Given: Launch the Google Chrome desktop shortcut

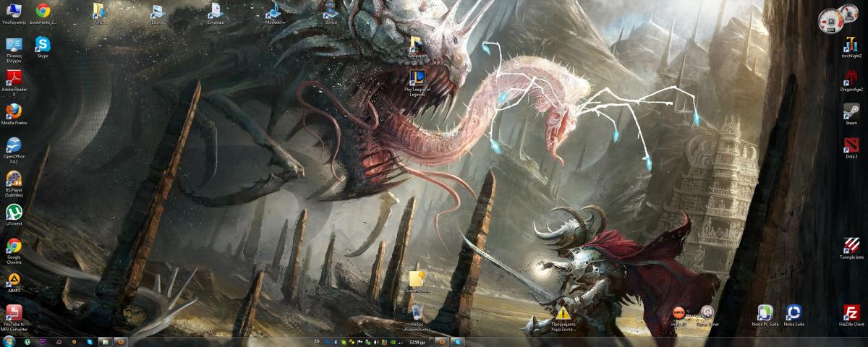Looking at the screenshot, I should click(x=14, y=251).
